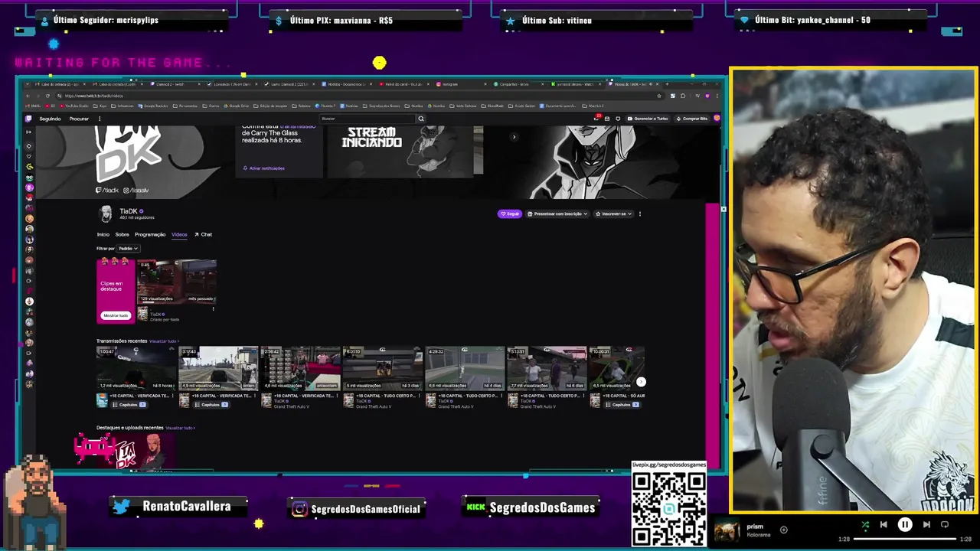Open a new browser tab
The height and width of the screenshot is (551, 980).
click(x=667, y=84)
